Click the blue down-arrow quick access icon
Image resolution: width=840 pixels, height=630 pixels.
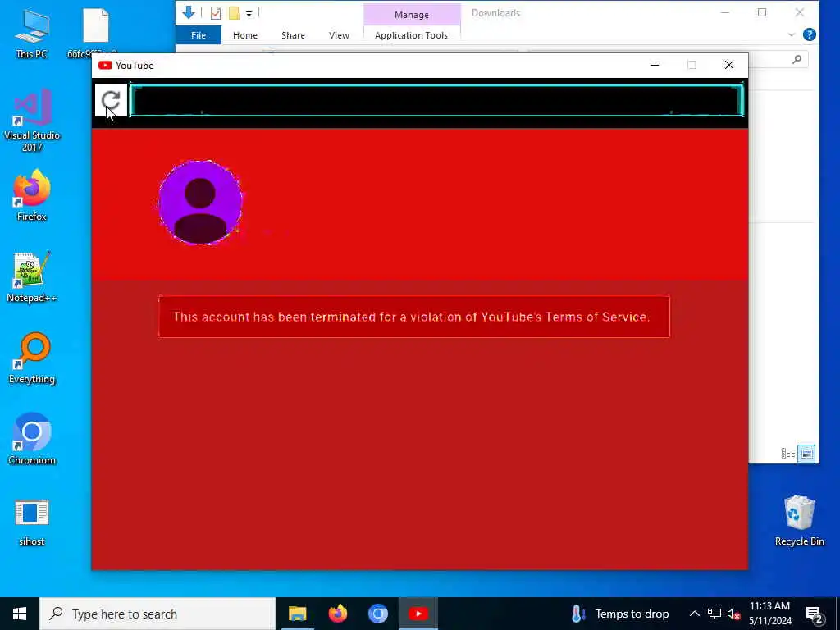(189, 13)
